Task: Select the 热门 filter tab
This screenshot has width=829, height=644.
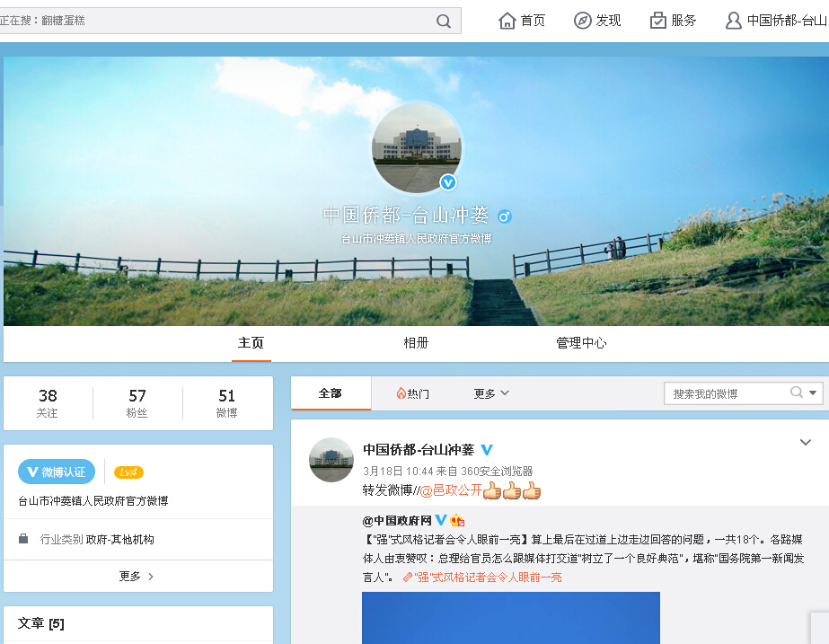Action: pos(412,393)
